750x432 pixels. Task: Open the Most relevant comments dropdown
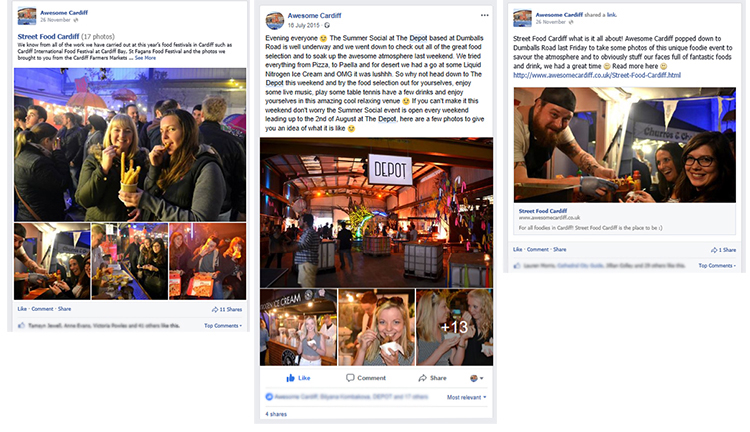pos(466,397)
